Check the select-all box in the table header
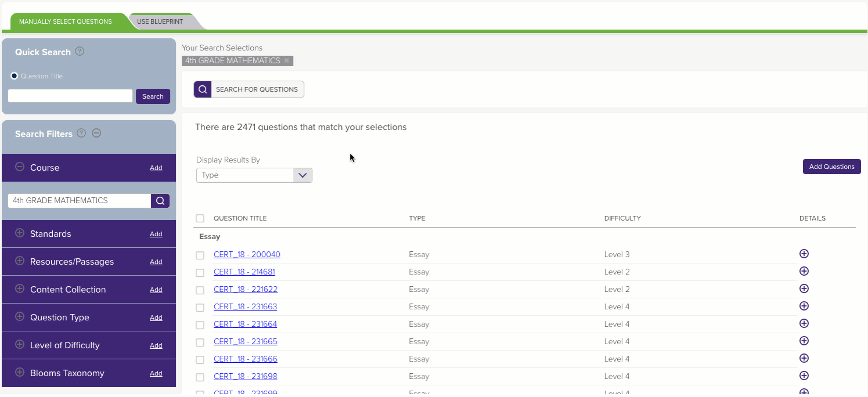 click(200, 219)
